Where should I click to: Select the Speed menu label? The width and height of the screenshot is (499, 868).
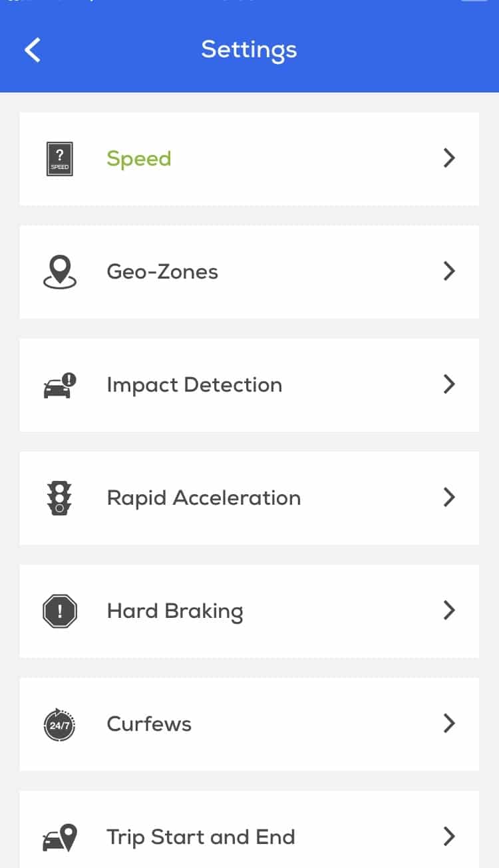click(139, 159)
